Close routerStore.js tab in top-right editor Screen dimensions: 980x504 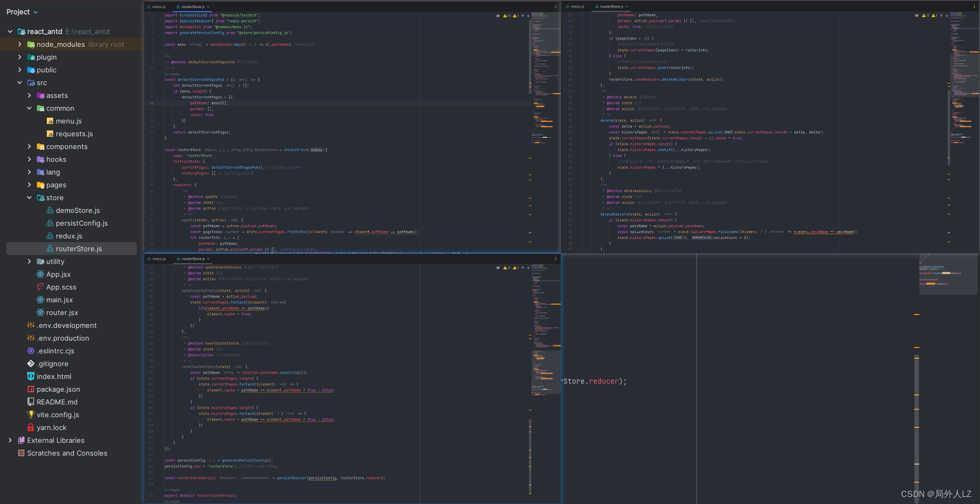627,7
